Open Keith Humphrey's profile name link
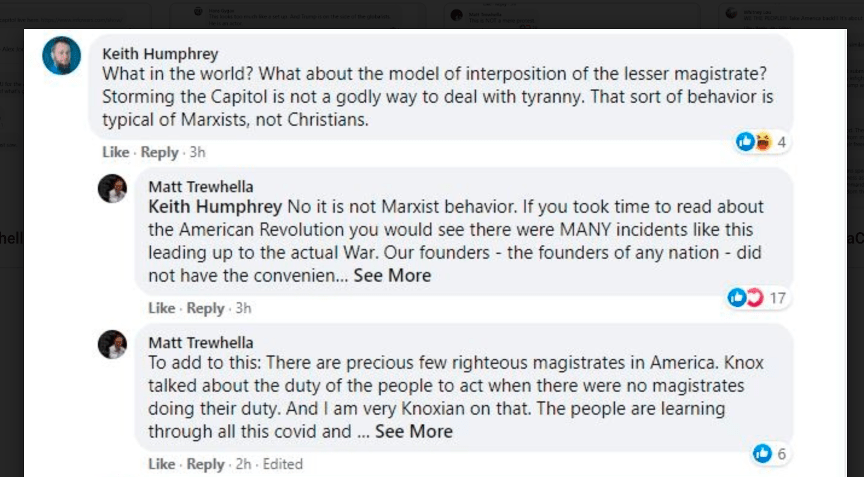The height and width of the screenshot is (478, 864). tap(160, 54)
